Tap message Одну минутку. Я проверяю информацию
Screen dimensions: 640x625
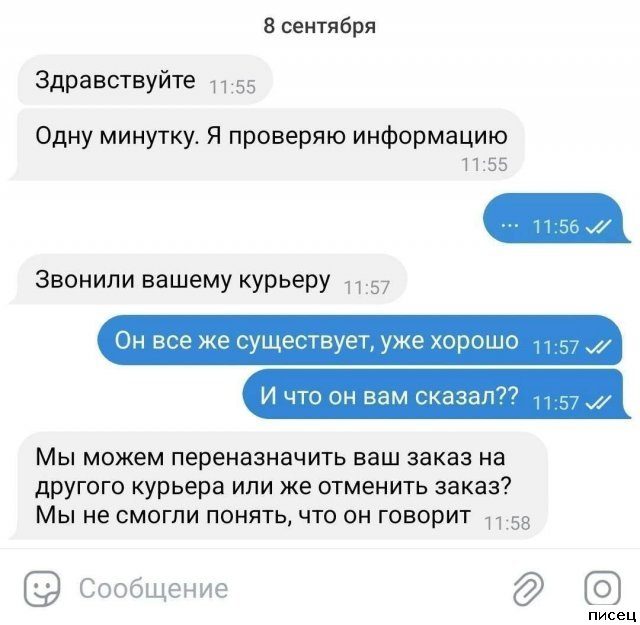coord(267,145)
